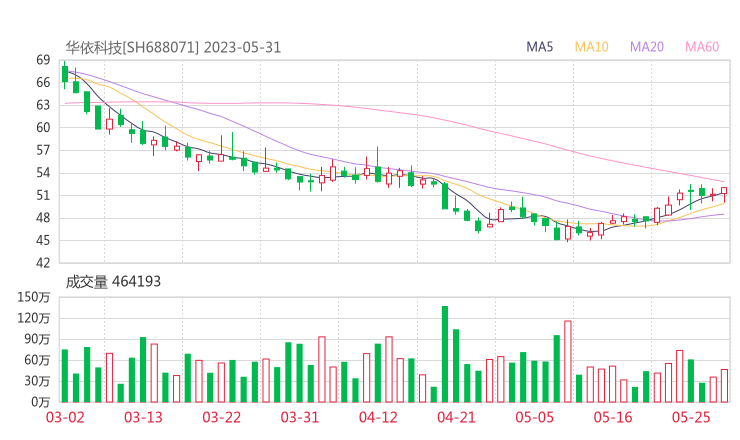Click the 05-25 date axis label
This screenshot has width=740, height=440.
[x=691, y=417]
